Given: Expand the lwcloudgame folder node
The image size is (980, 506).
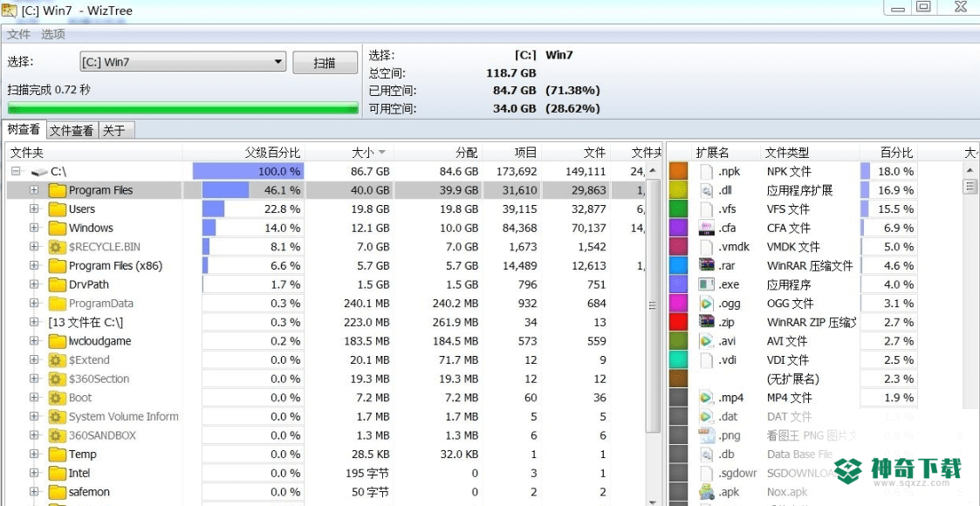Looking at the screenshot, I should (34, 341).
